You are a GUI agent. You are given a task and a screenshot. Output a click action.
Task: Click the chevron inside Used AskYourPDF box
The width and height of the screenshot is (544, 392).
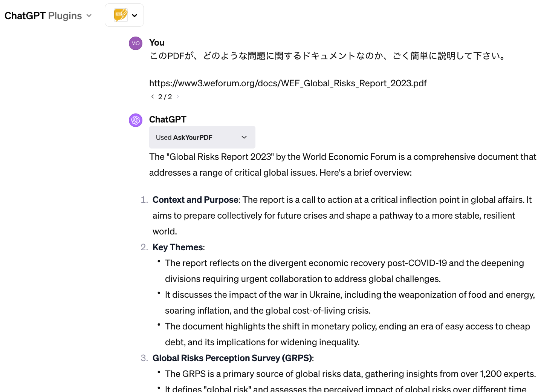click(244, 137)
